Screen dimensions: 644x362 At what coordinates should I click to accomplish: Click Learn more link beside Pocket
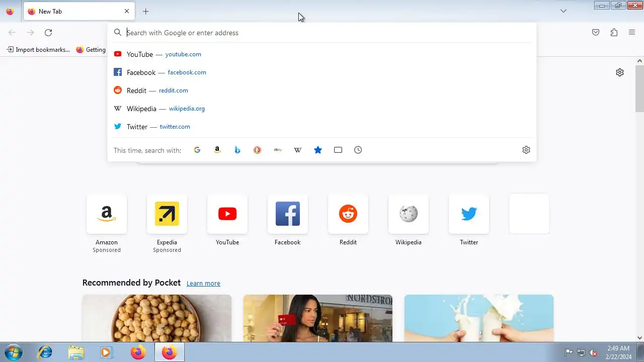tap(203, 284)
